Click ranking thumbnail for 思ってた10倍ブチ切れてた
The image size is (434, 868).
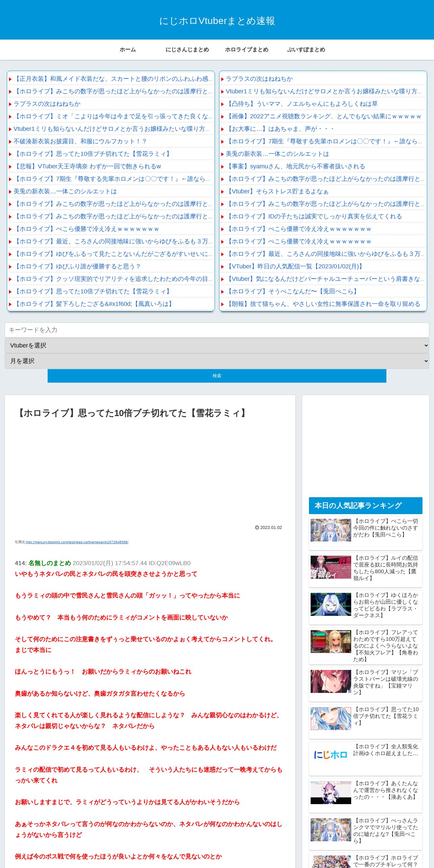(x=331, y=719)
